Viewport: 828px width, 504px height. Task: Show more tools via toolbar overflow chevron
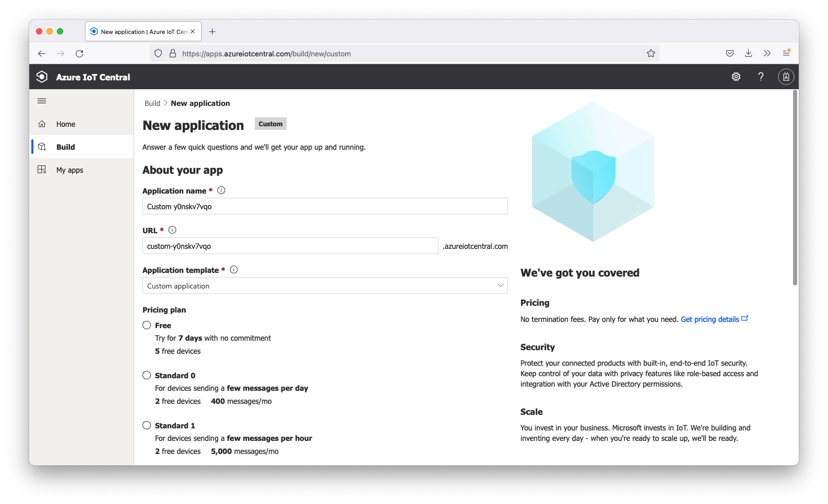tap(767, 53)
